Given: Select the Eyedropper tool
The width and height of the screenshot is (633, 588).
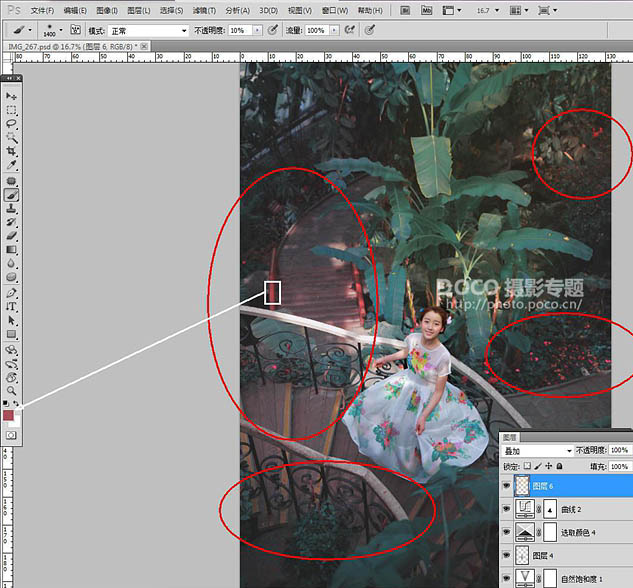Looking at the screenshot, I should 11,165.
